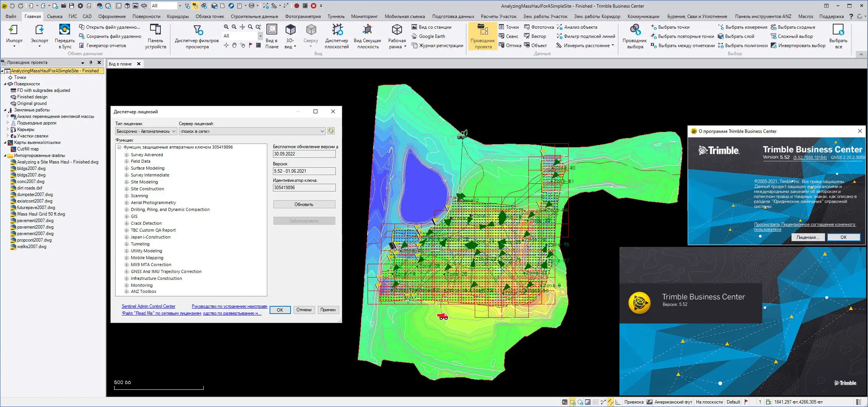Expand the Карьеры tree node
868x407 pixels.
click(8, 129)
